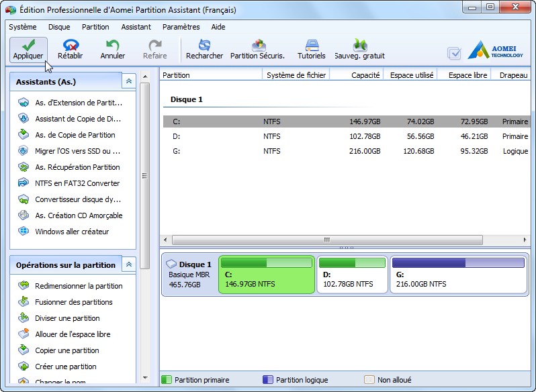Click the horizontal scrollbar thumb in partition list
Viewport: 536px width, 392px height.
pos(327,240)
